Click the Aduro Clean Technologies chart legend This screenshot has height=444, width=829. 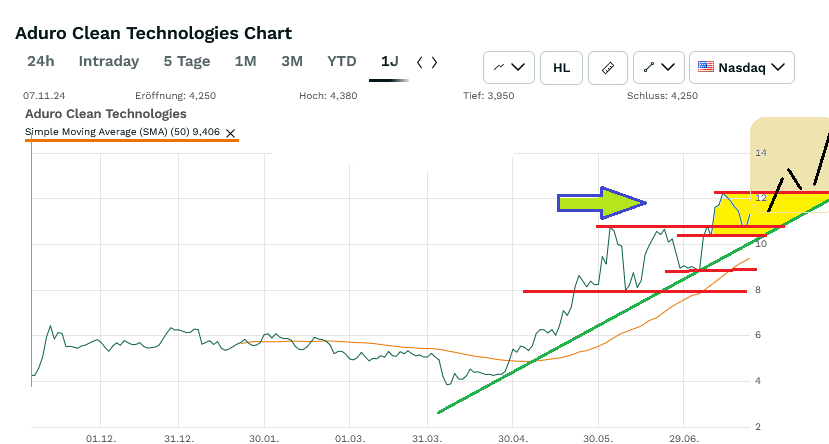pos(106,114)
